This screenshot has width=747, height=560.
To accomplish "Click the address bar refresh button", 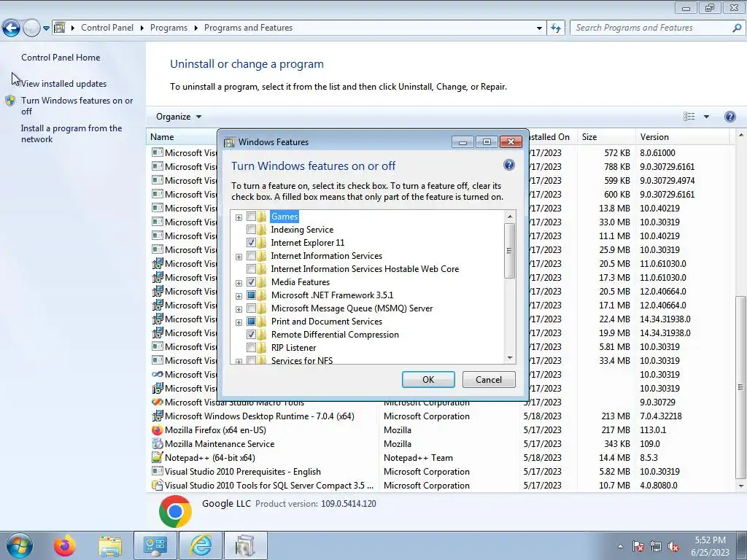I will click(x=556, y=28).
